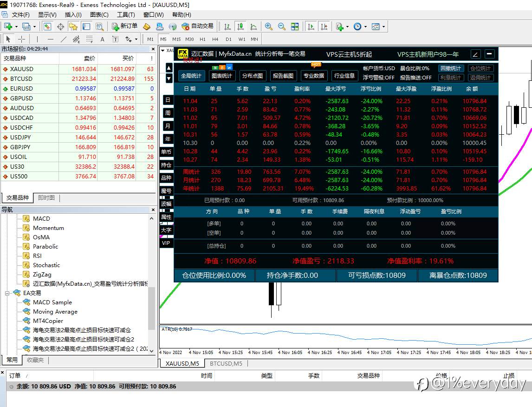532x407 pixels.
Task: Open the Strategy Tester magnifier icon
Action: tap(99, 26)
